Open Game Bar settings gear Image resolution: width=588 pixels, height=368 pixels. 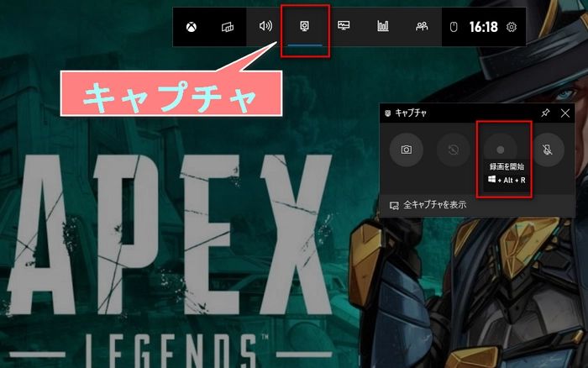[512, 27]
